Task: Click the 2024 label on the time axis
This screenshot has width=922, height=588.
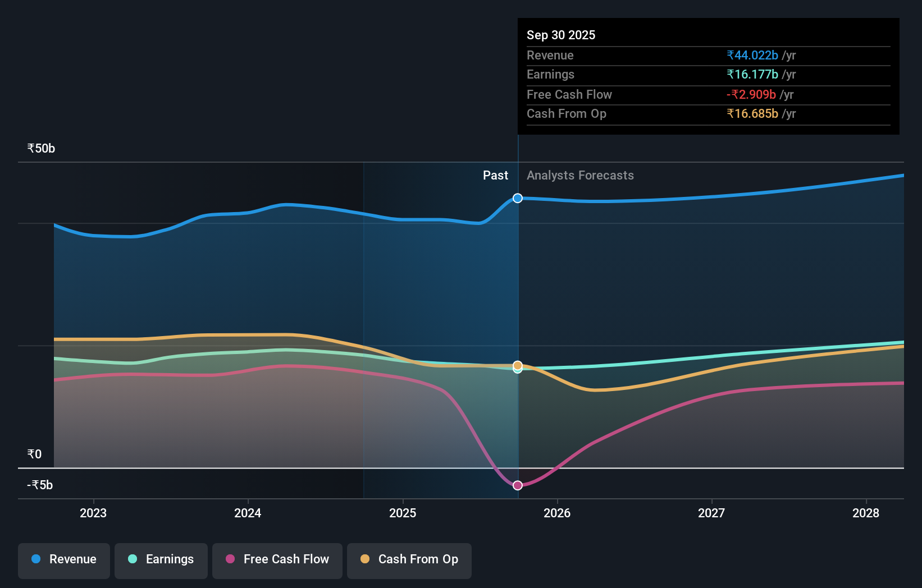Action: (x=247, y=513)
